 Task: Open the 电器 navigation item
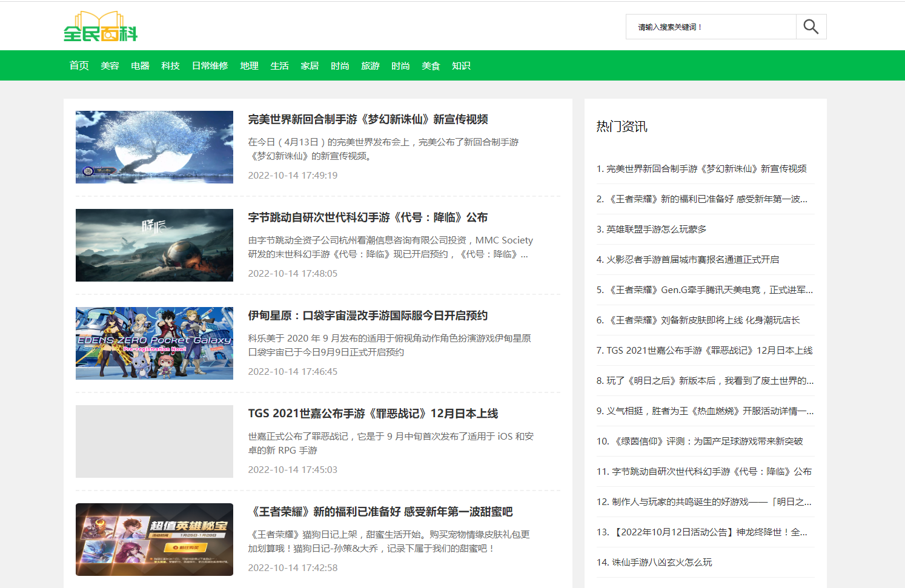click(140, 65)
